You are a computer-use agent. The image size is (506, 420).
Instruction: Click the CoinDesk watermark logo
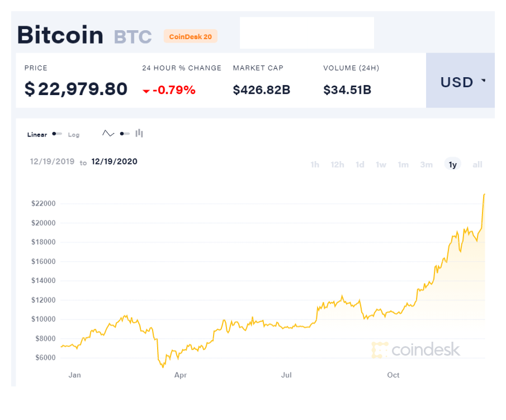[x=416, y=350]
